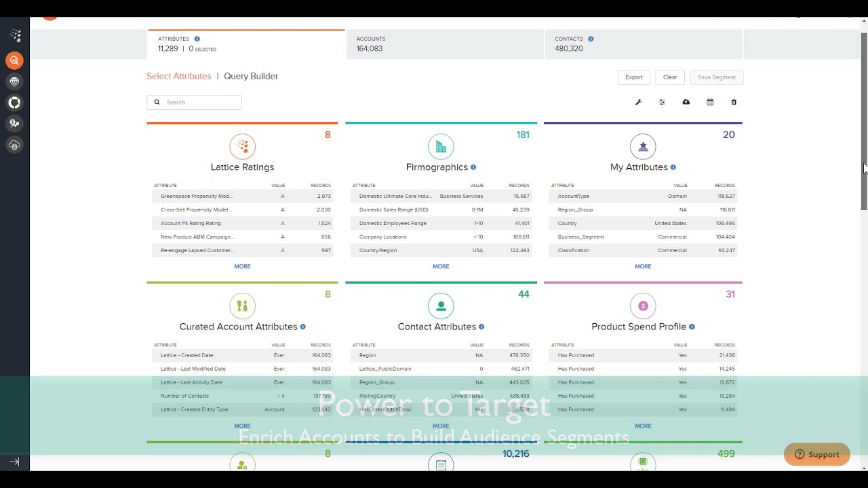Select Domestic Employees Range row

point(441,223)
